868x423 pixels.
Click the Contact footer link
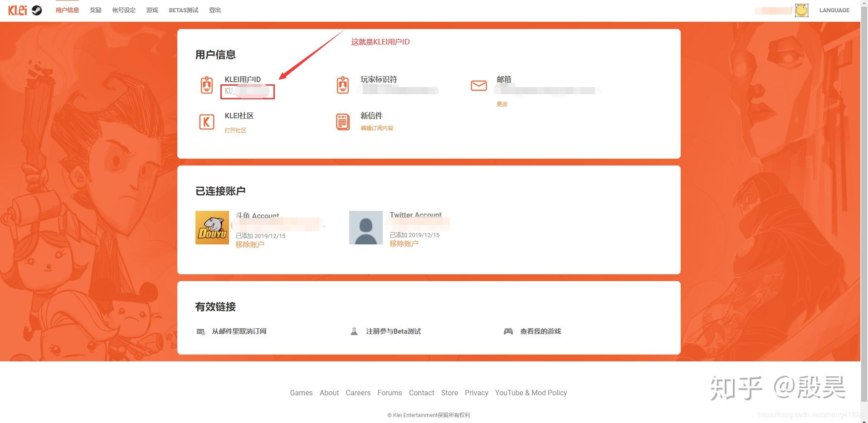pyautogui.click(x=421, y=393)
